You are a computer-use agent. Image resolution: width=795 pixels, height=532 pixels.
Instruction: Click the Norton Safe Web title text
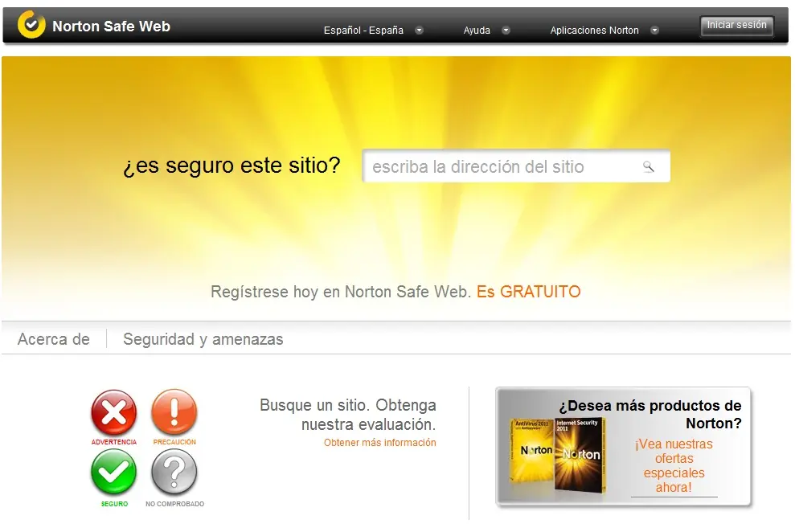pyautogui.click(x=112, y=27)
